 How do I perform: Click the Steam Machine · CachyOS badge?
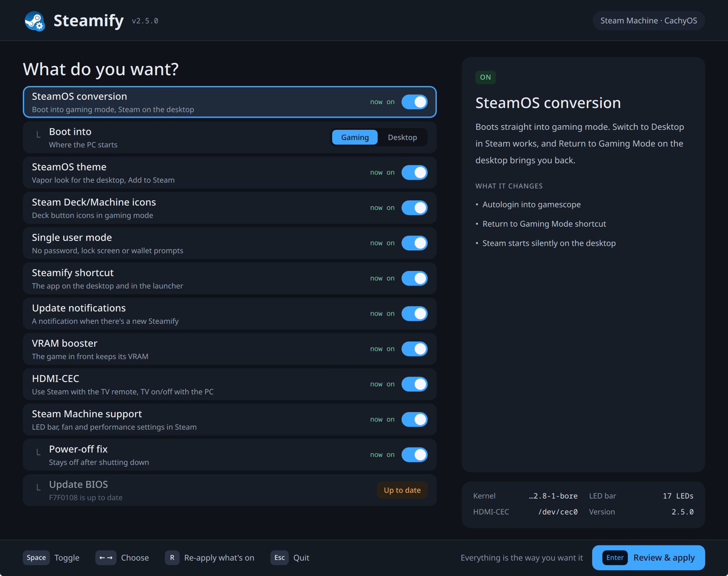(x=649, y=21)
